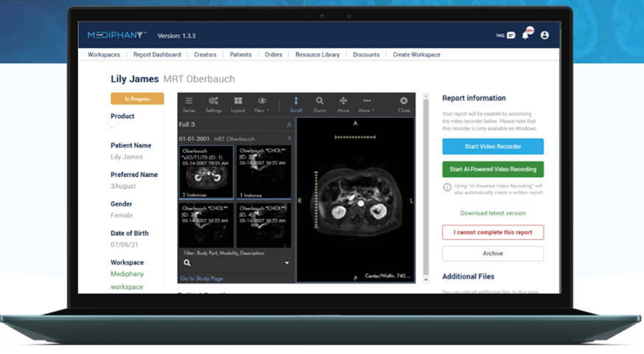644x354 pixels.
Task: Click the filter search magnifier icon
Action: coord(187,263)
